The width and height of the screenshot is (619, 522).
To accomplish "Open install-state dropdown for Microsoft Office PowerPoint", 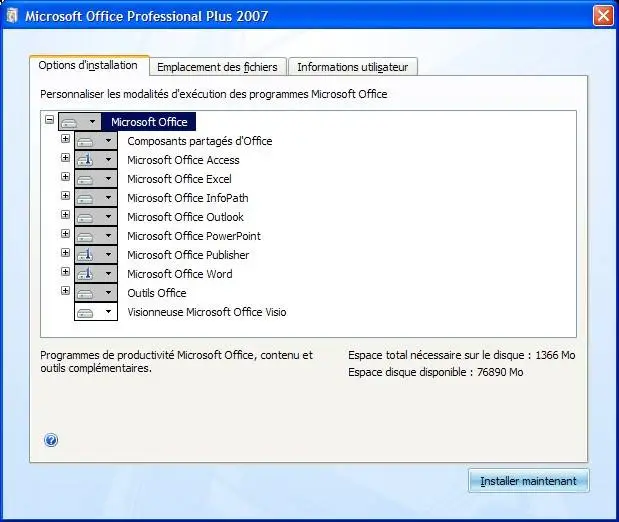I will pos(96,236).
